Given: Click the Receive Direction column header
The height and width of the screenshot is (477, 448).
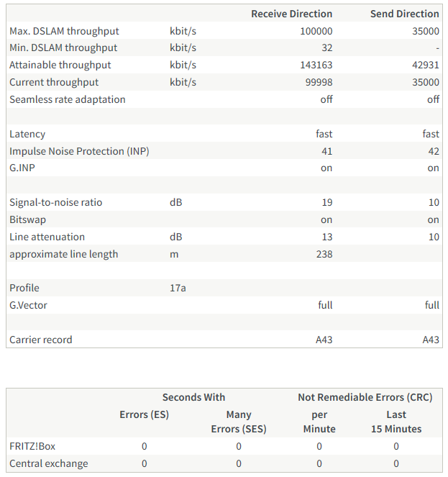Looking at the screenshot, I should 291,14.
